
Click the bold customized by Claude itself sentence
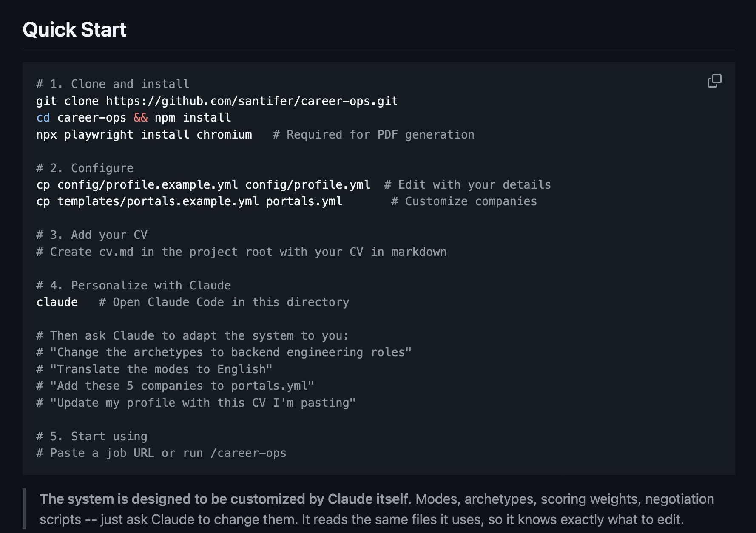pyautogui.click(x=225, y=499)
